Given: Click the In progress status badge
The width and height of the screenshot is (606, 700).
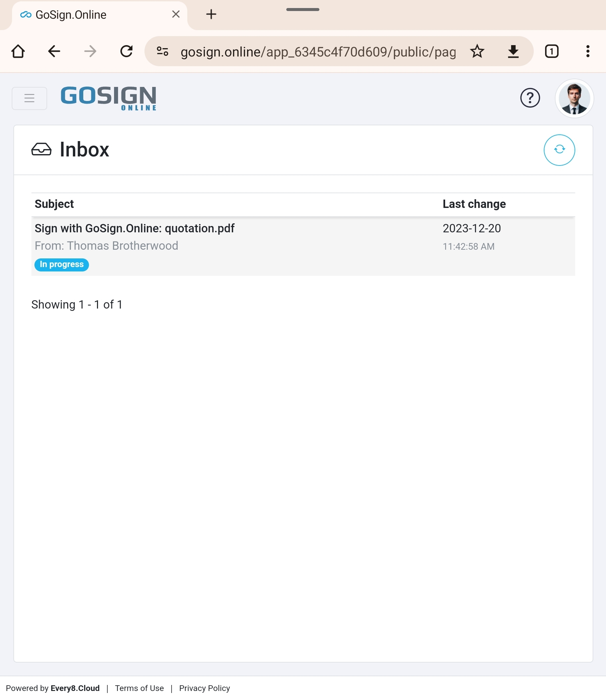Looking at the screenshot, I should point(61,265).
